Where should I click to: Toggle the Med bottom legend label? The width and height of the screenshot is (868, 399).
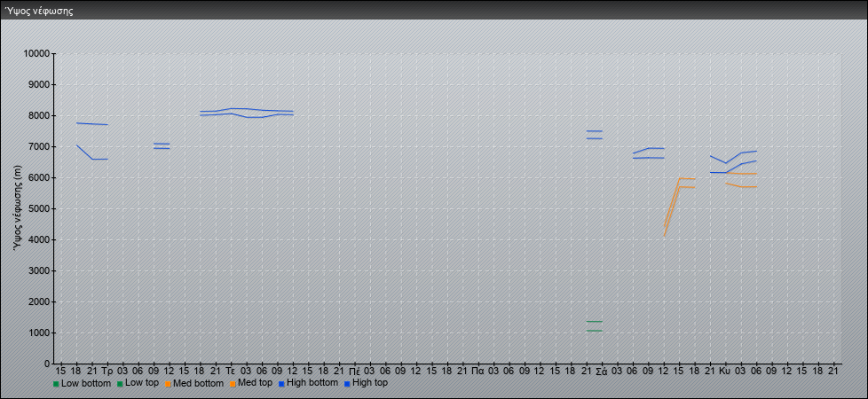pos(198,383)
